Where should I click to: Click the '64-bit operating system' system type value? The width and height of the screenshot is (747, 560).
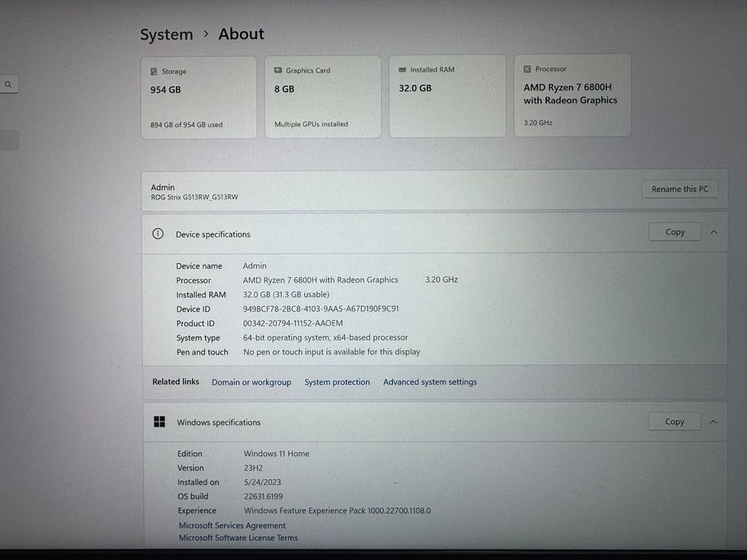coord(325,337)
